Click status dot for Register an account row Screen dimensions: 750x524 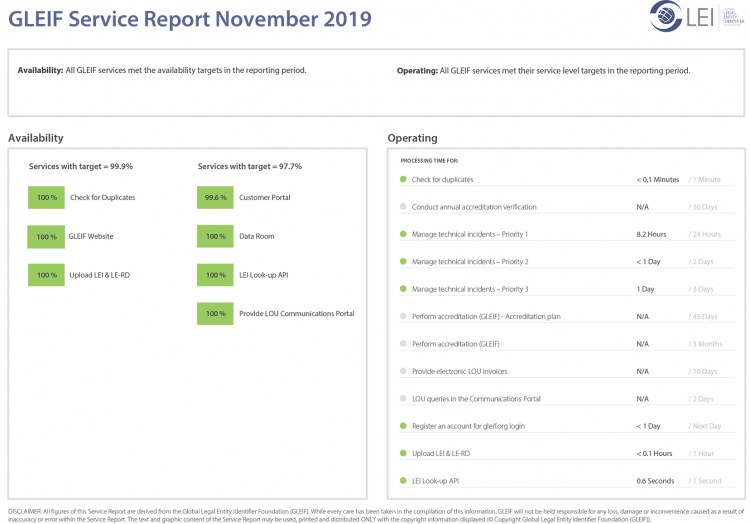[x=403, y=426]
